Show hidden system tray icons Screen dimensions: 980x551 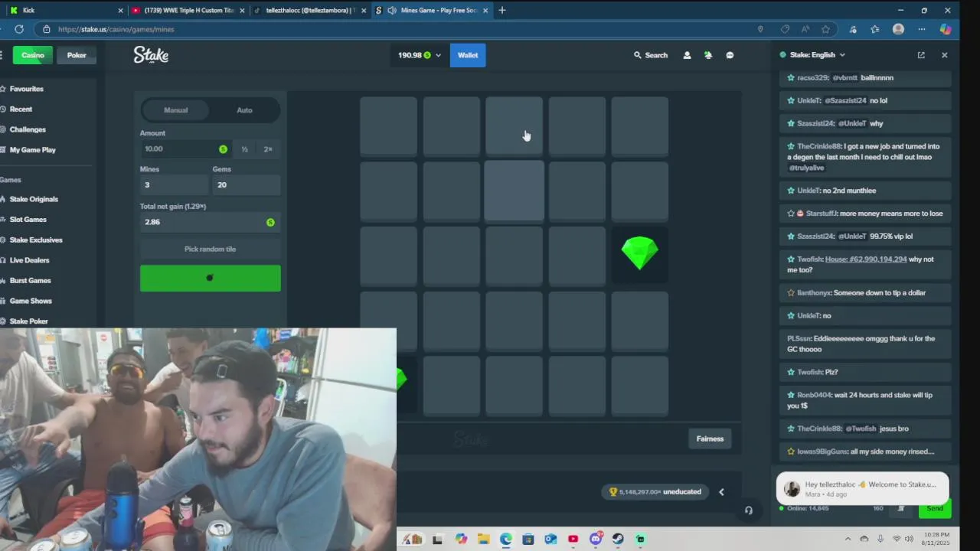[x=848, y=539]
